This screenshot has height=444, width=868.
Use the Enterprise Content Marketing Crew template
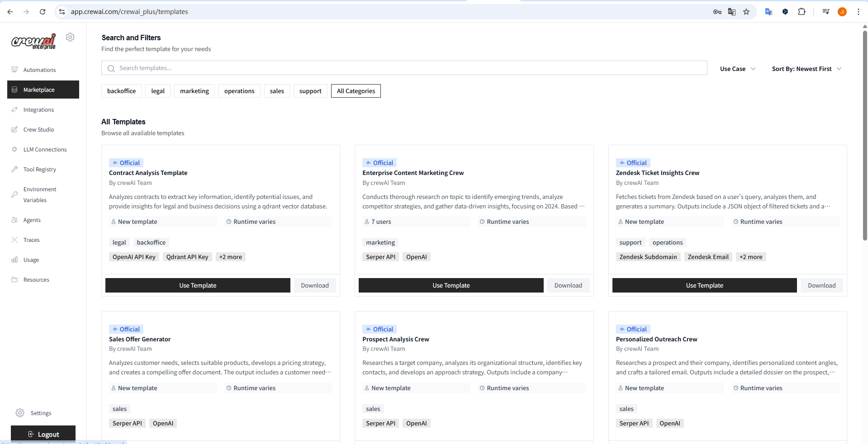[x=451, y=285]
